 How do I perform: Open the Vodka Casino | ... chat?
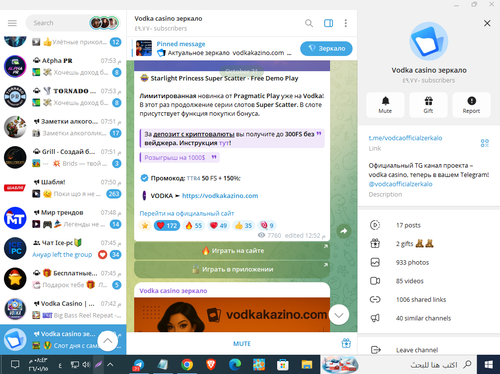coord(63,309)
